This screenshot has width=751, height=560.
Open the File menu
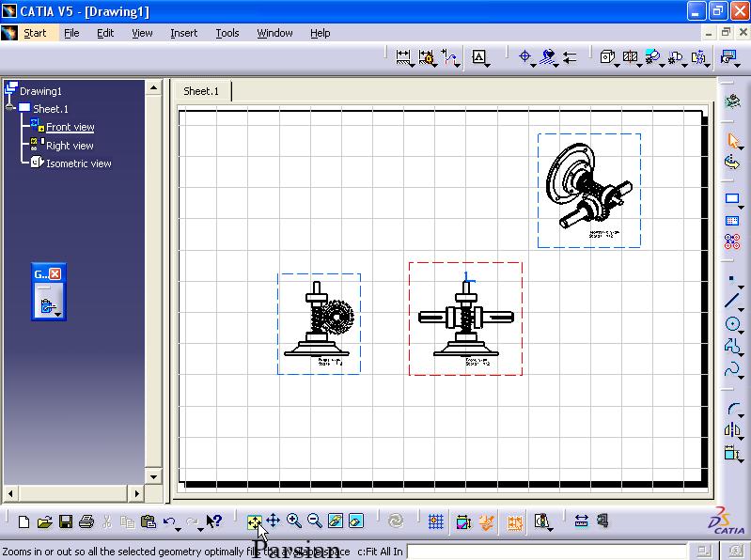tap(71, 33)
